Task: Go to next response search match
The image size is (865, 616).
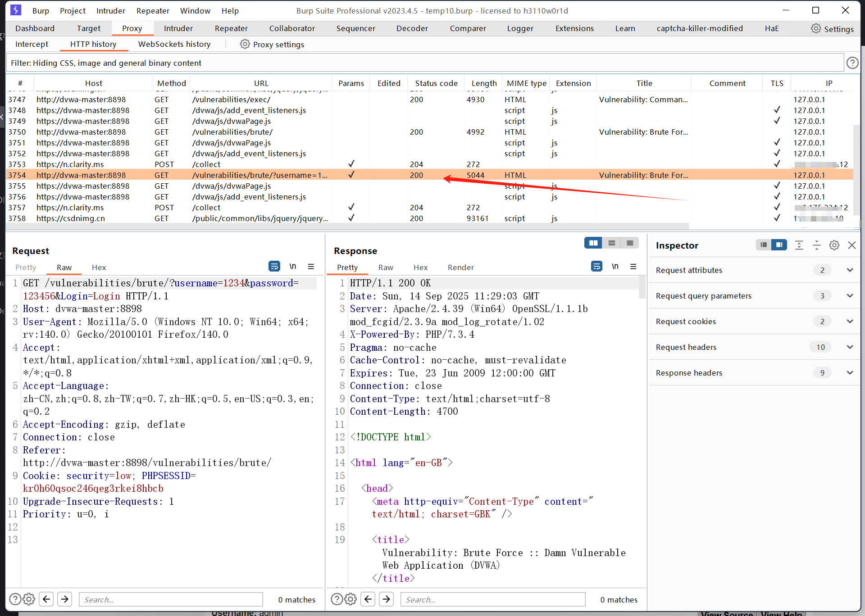Action: click(x=387, y=599)
